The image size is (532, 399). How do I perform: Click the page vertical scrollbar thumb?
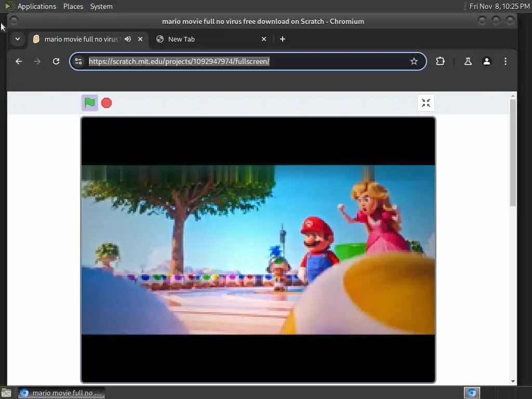513,153
